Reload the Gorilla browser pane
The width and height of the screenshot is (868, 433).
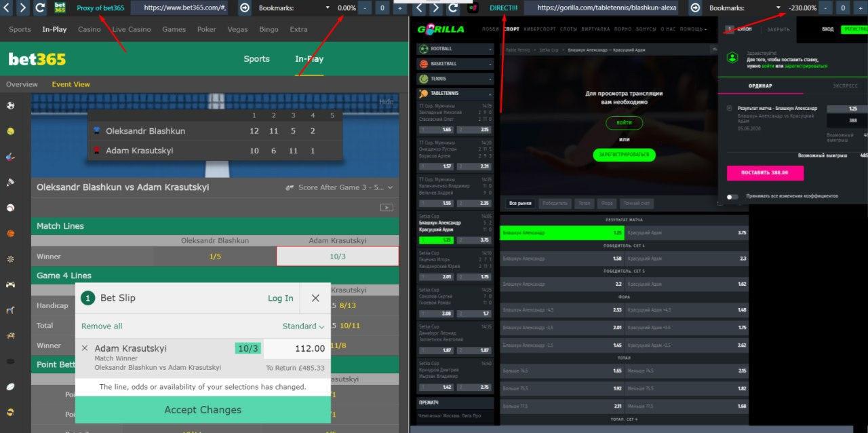pyautogui.click(x=453, y=8)
